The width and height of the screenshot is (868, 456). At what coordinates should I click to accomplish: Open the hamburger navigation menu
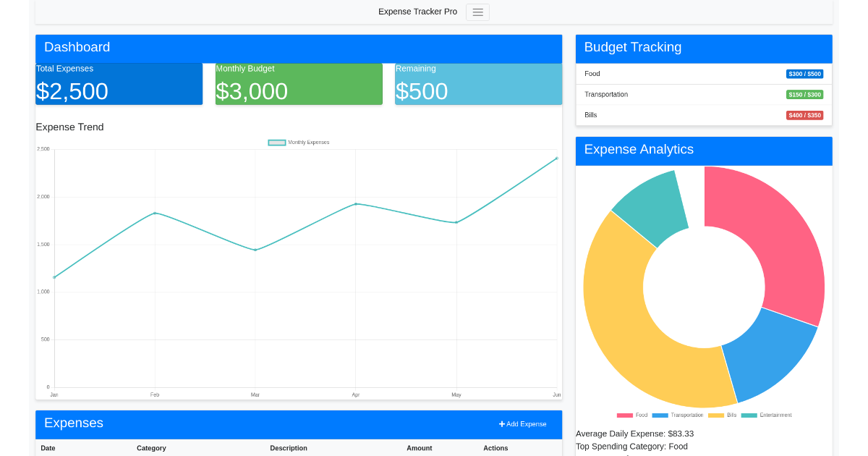[x=477, y=12]
